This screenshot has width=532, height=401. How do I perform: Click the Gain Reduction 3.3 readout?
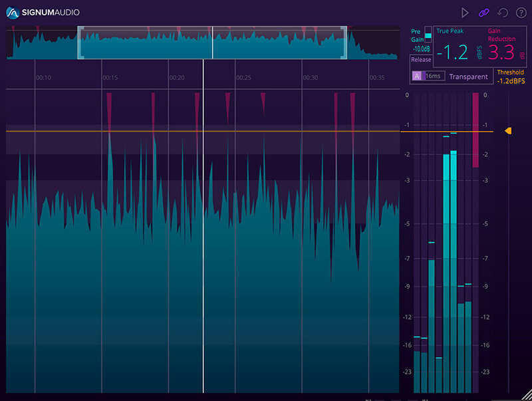click(x=501, y=53)
